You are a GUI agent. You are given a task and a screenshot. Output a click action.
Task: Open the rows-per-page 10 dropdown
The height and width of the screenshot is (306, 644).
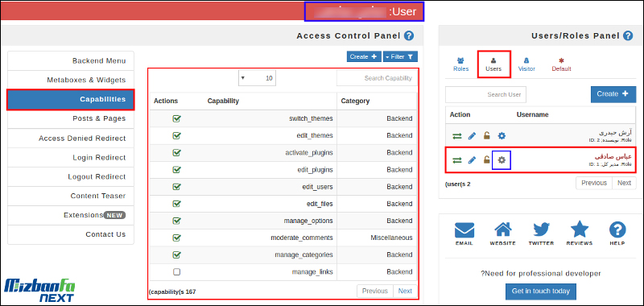coord(257,78)
